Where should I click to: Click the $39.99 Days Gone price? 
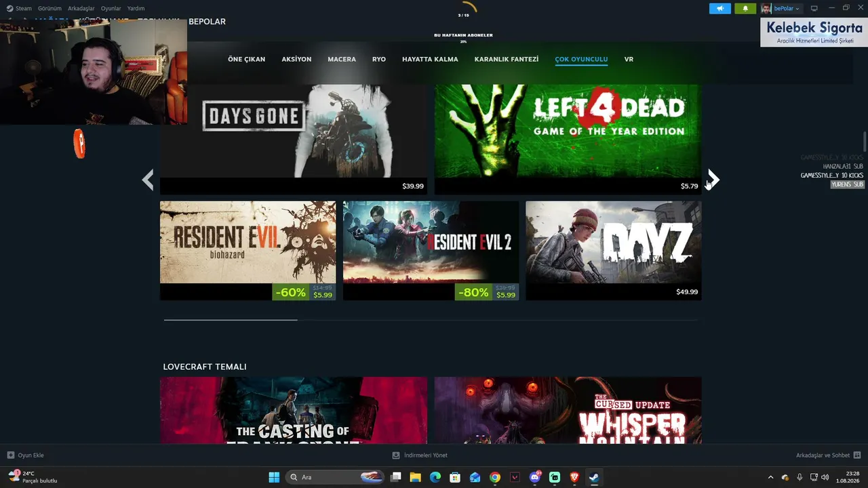413,186
